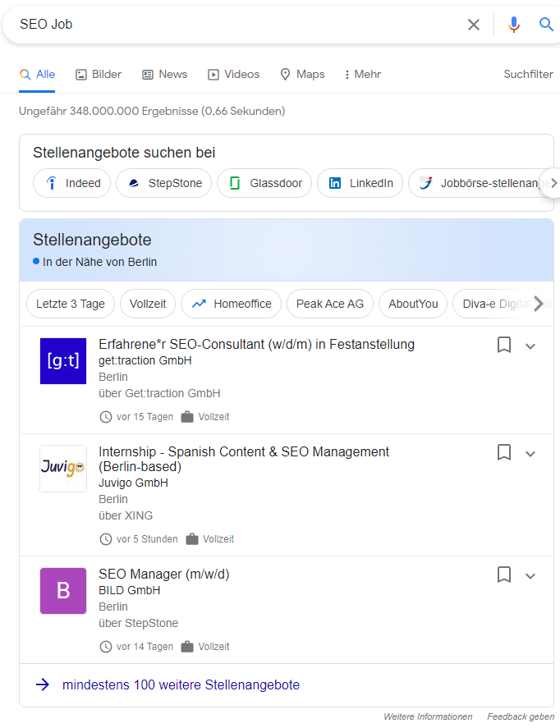This screenshot has width=560, height=728.
Task: Click the LinkedIn logo icon
Action: click(335, 183)
